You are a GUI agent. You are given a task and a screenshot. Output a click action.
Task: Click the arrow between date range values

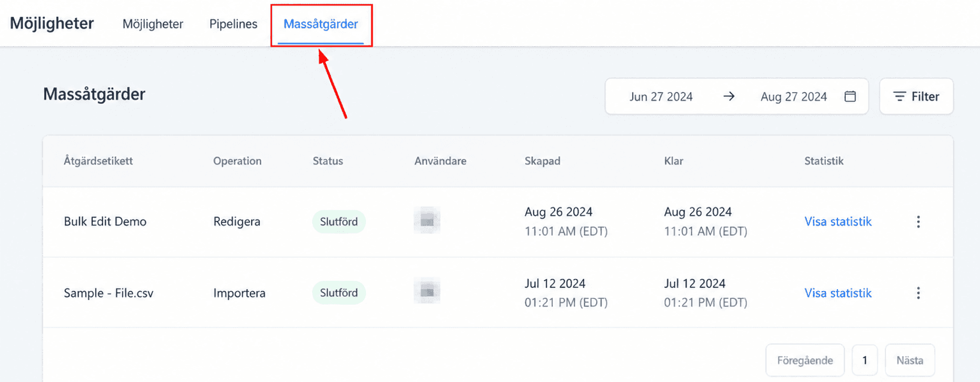[728, 96]
